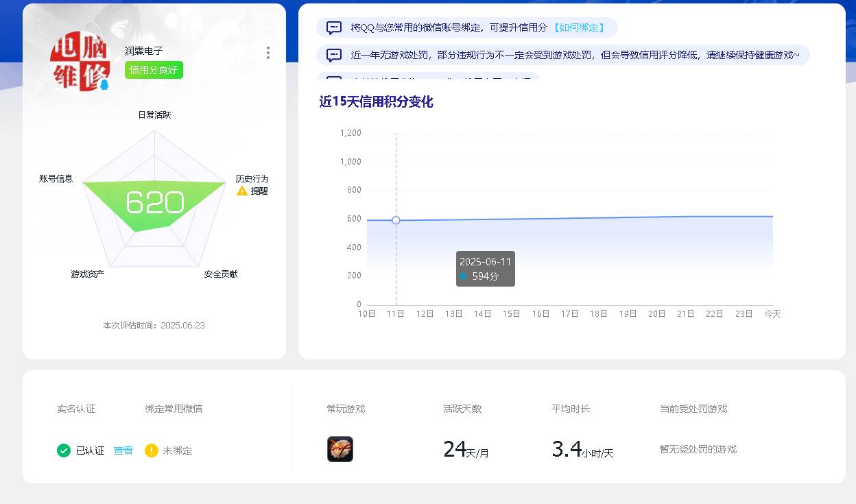Select the highlighted data point on June 11
Viewport: 856px width, 504px height.
(396, 220)
